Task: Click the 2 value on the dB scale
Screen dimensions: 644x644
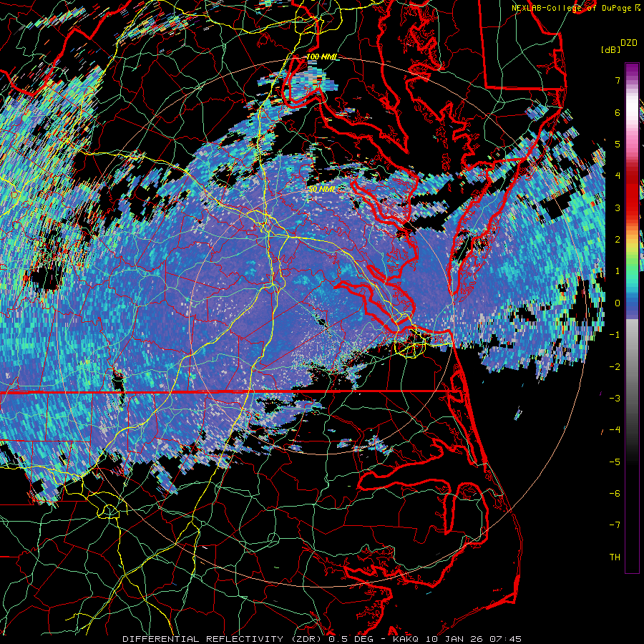Action: pos(618,240)
